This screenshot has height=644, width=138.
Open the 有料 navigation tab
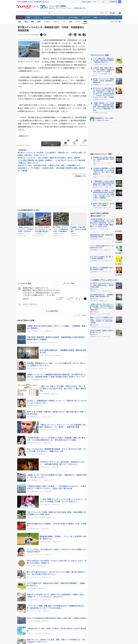point(95,17)
